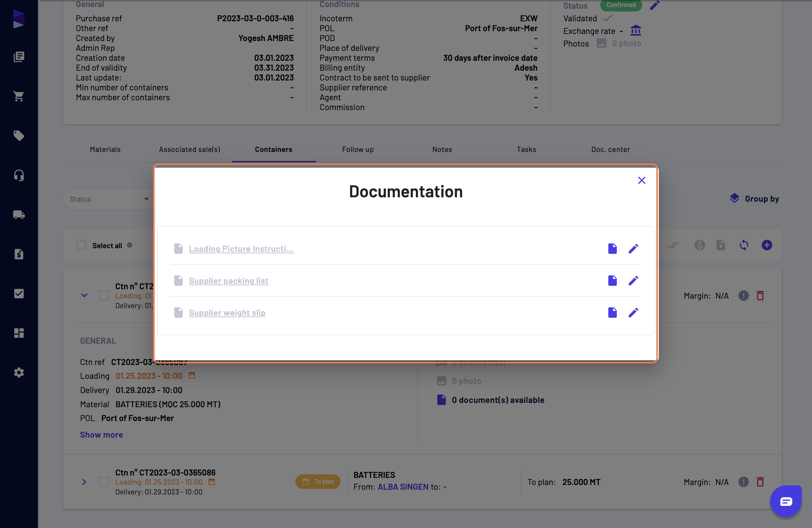Click document icon for Supplier weight slip

coord(612,313)
